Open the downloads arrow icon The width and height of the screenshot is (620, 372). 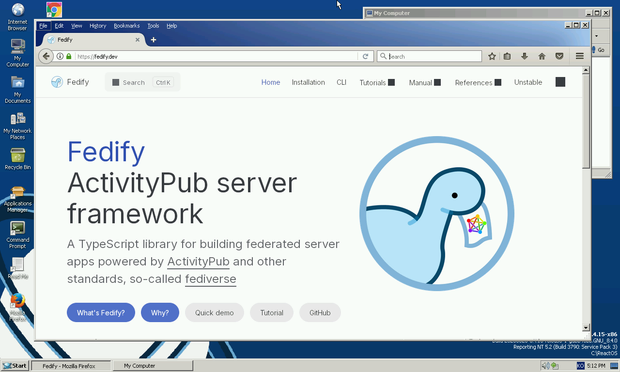pos(524,56)
